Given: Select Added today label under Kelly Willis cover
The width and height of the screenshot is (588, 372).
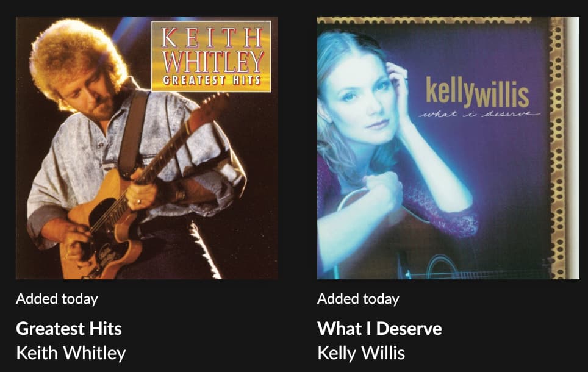Looking at the screenshot, I should pos(358,299).
